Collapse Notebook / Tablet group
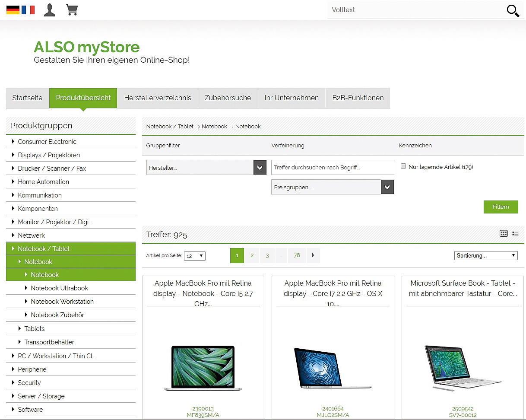The height and width of the screenshot is (420, 526). pyautogui.click(x=71, y=249)
